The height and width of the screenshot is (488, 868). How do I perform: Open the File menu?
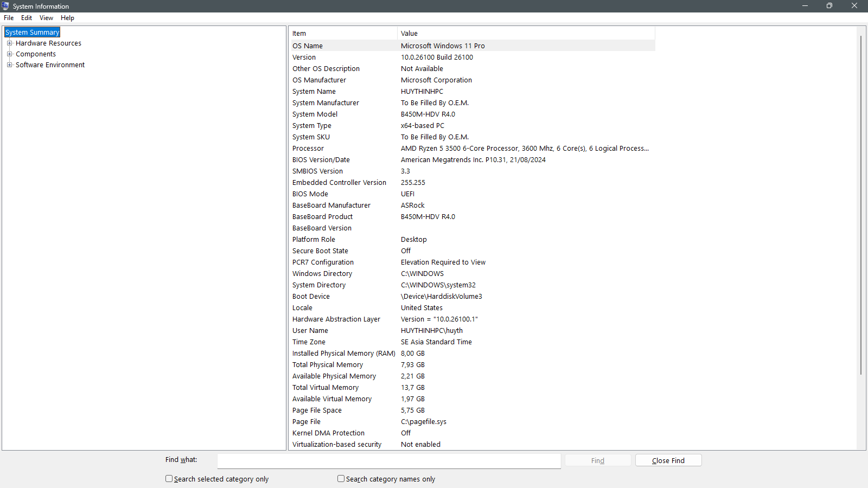[9, 18]
